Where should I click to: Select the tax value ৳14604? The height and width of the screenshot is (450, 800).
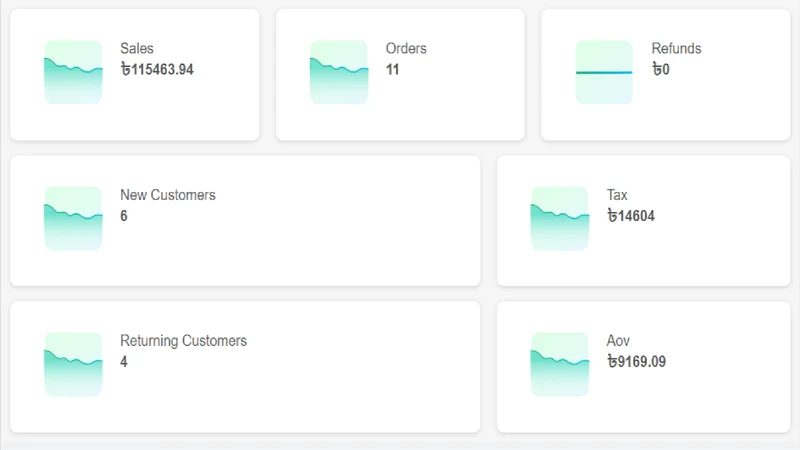point(631,216)
